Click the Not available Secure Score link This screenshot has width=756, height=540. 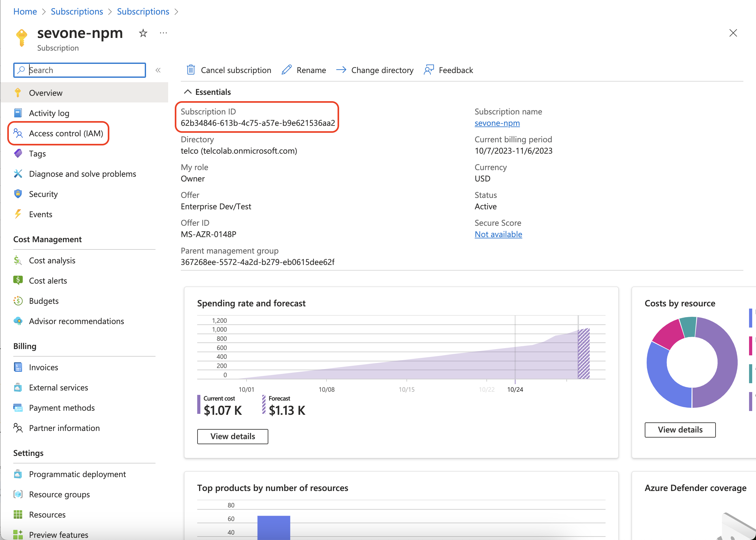[x=498, y=234]
